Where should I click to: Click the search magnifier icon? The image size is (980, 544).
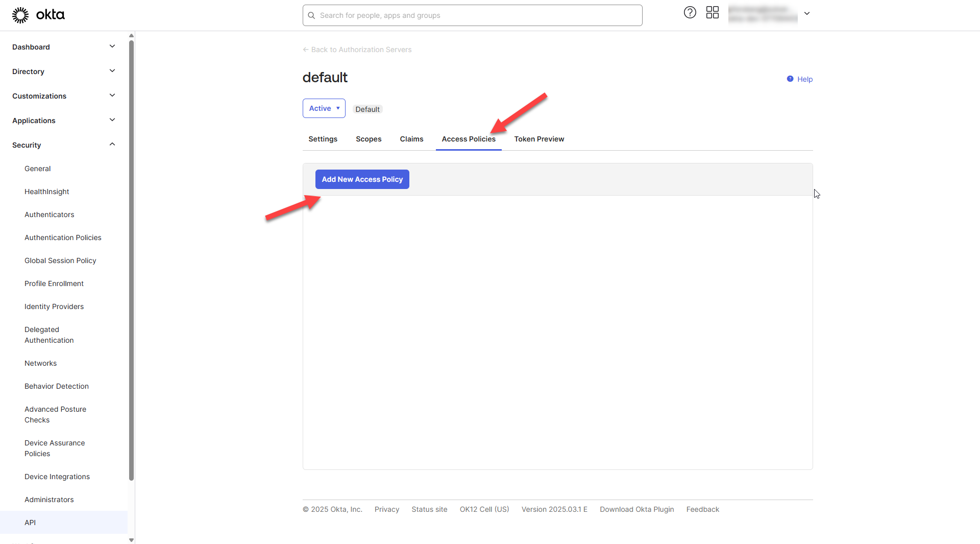click(311, 15)
